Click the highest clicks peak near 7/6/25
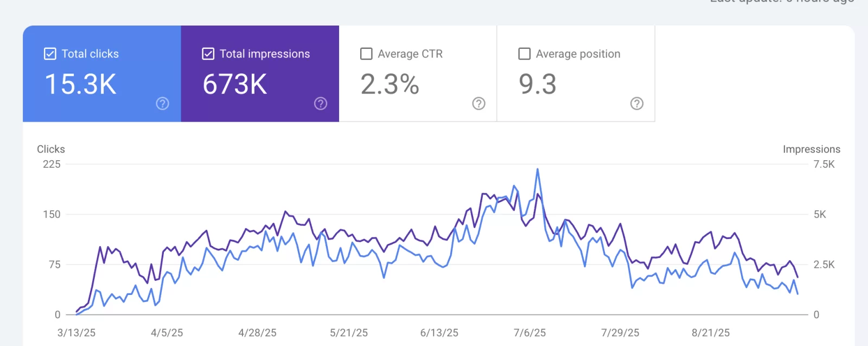The width and height of the screenshot is (868, 346). (538, 169)
